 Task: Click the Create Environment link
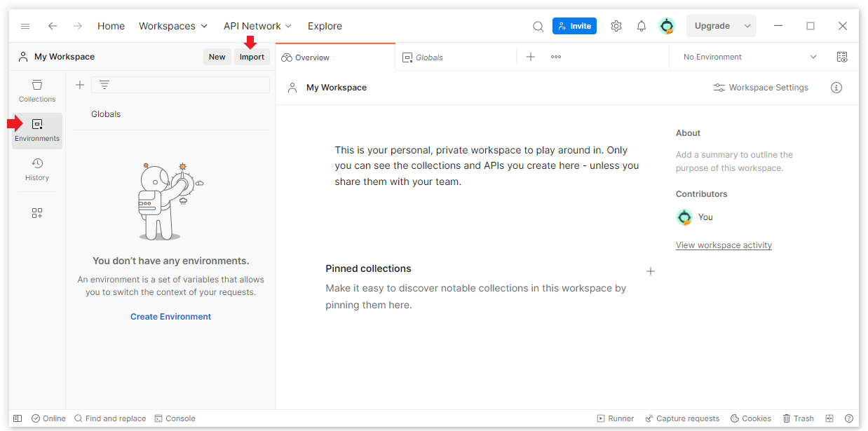[x=170, y=317]
